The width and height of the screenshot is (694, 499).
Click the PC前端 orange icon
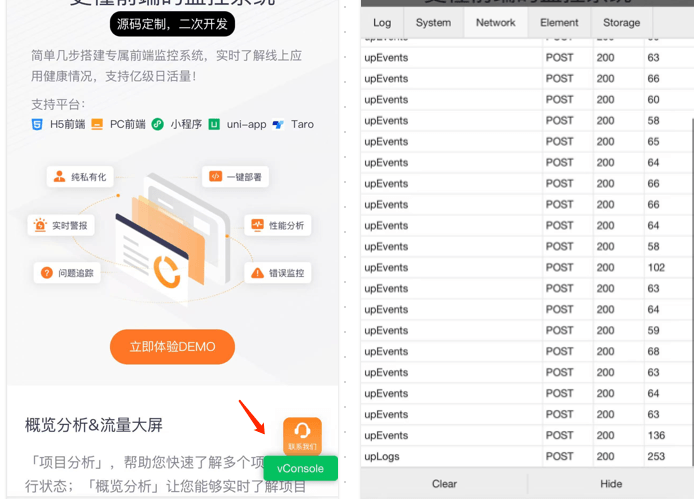tap(97, 124)
